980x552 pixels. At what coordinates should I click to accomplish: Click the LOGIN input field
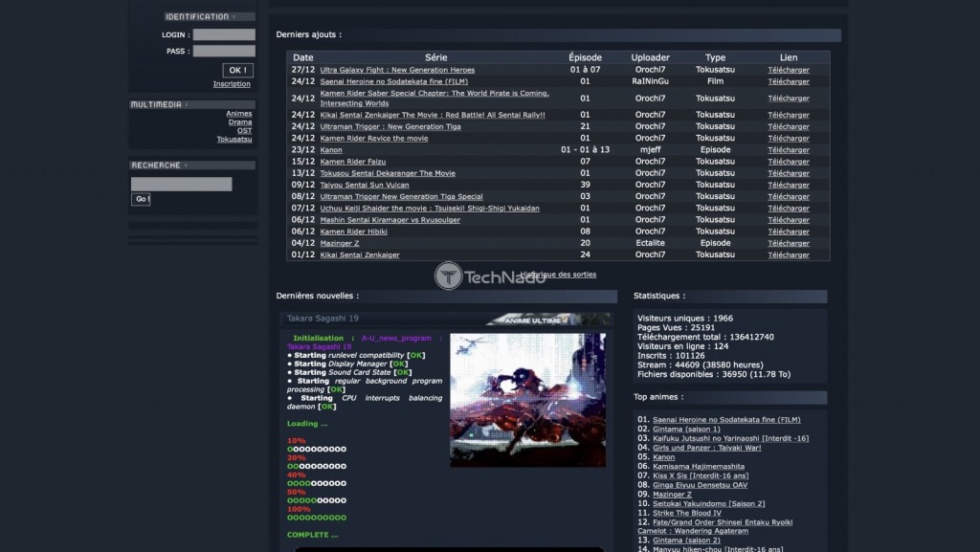[224, 34]
